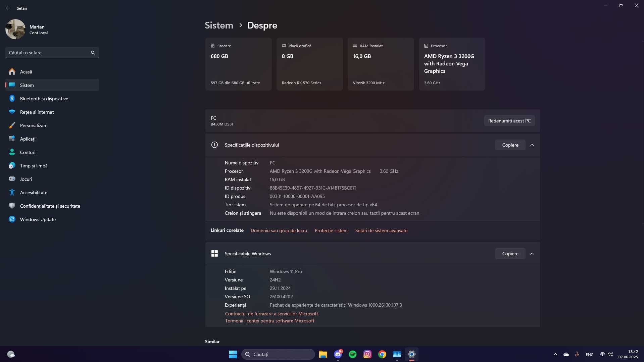Click the Procesor CPU icon
Image resolution: width=644 pixels, height=362 pixels.
(426, 46)
